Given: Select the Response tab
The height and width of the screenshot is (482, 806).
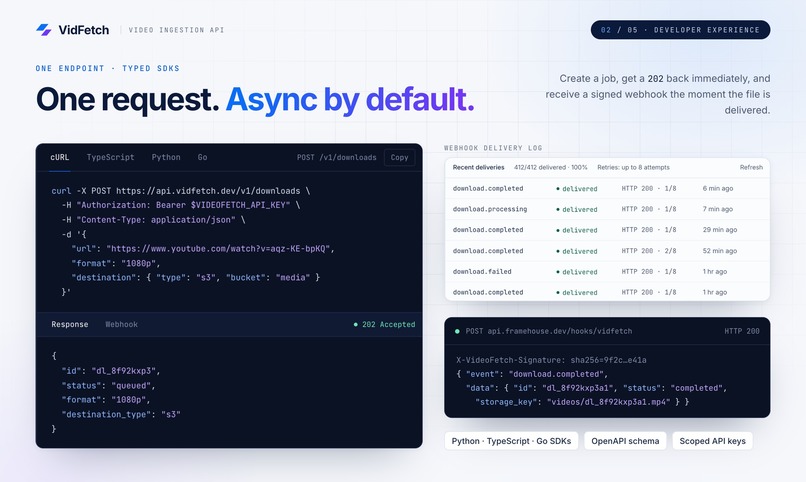Looking at the screenshot, I should click(x=70, y=324).
